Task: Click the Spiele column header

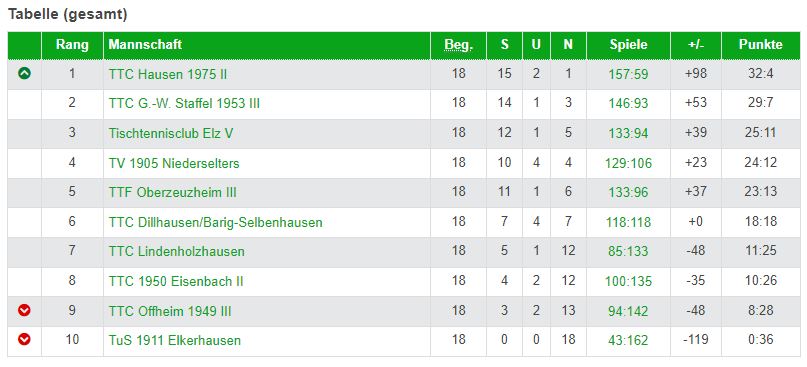Action: pos(628,45)
